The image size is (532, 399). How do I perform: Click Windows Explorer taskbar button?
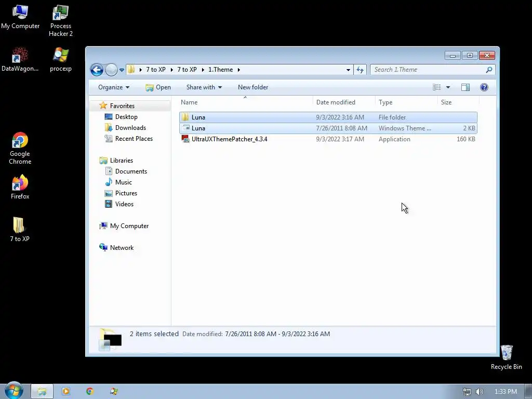(x=42, y=391)
